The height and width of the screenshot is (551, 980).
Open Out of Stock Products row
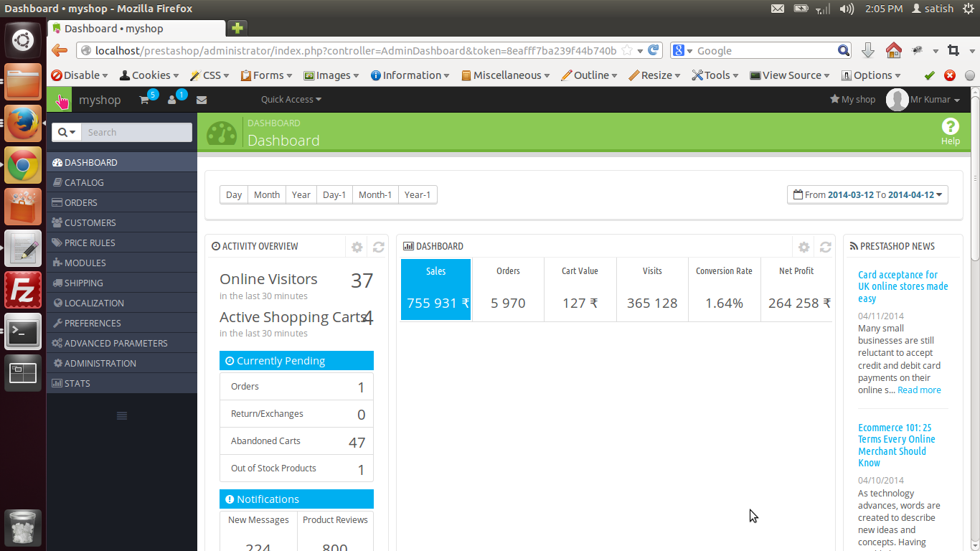coord(296,468)
